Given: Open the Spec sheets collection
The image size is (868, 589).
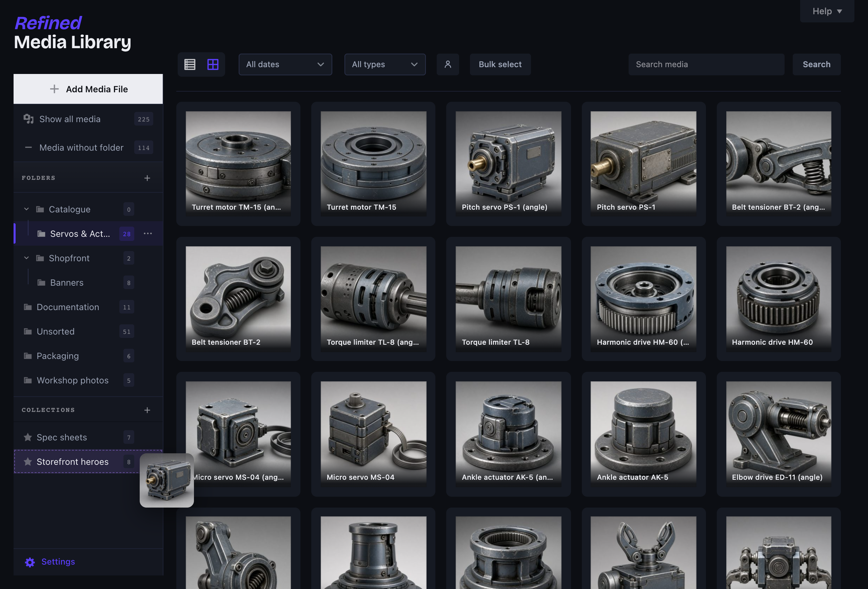Looking at the screenshot, I should [88, 437].
